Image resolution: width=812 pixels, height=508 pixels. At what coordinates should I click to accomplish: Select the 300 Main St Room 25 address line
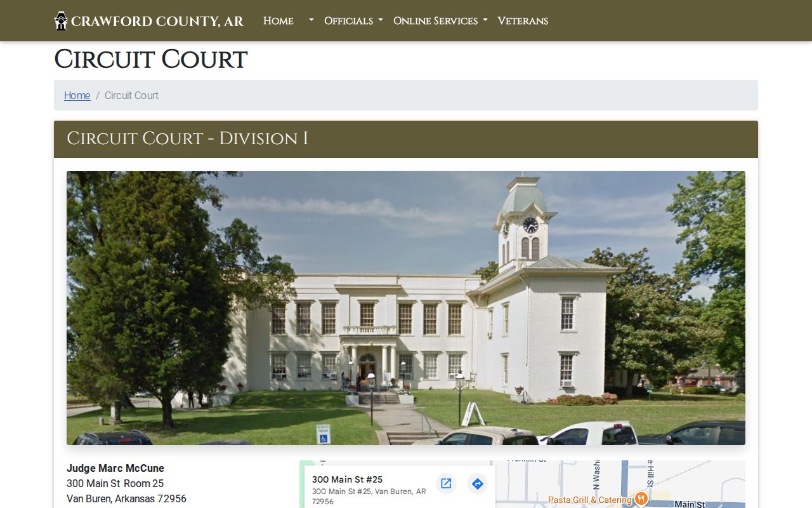(x=115, y=483)
